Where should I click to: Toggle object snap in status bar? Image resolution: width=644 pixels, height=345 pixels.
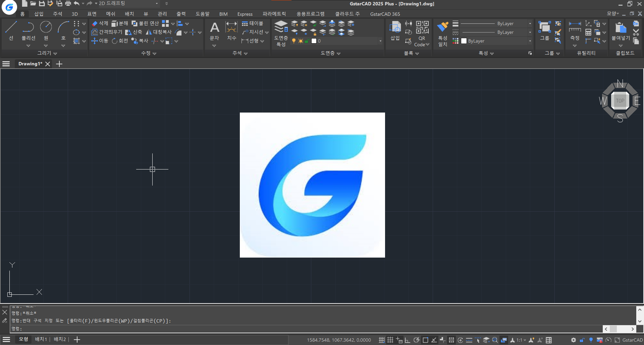tap(425, 340)
